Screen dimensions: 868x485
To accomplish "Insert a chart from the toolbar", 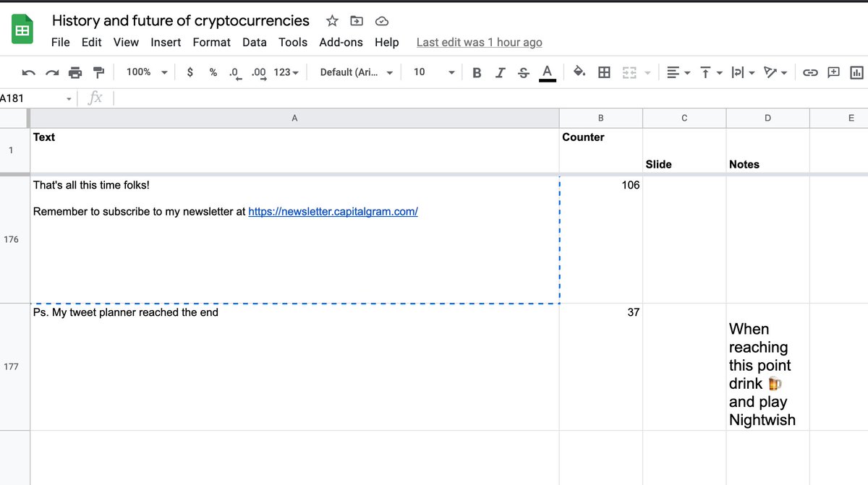I will click(x=857, y=72).
